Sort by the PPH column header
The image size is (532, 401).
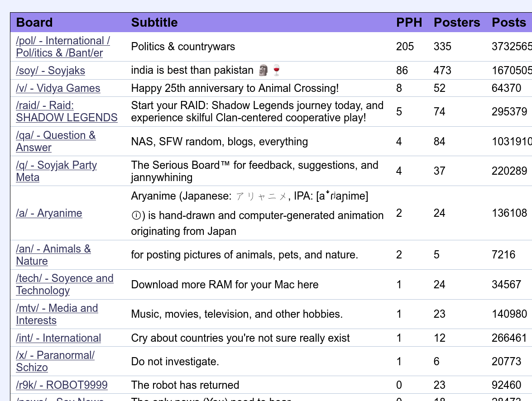click(x=409, y=22)
